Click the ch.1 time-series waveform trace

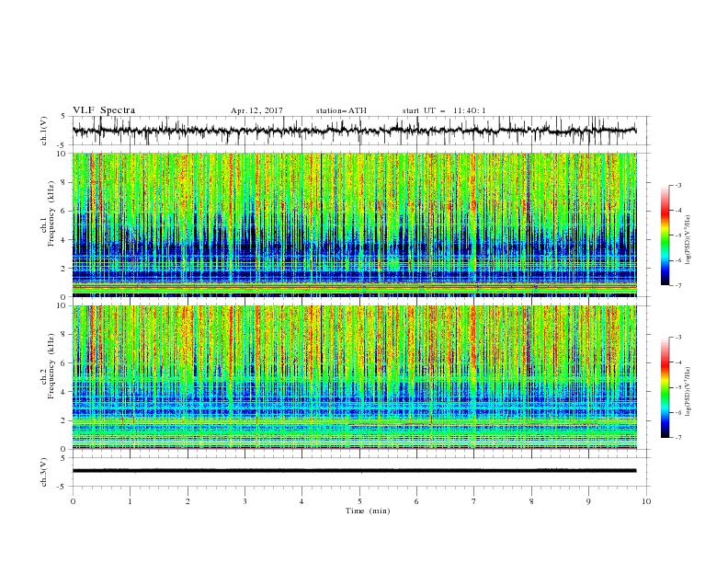pos(355,131)
